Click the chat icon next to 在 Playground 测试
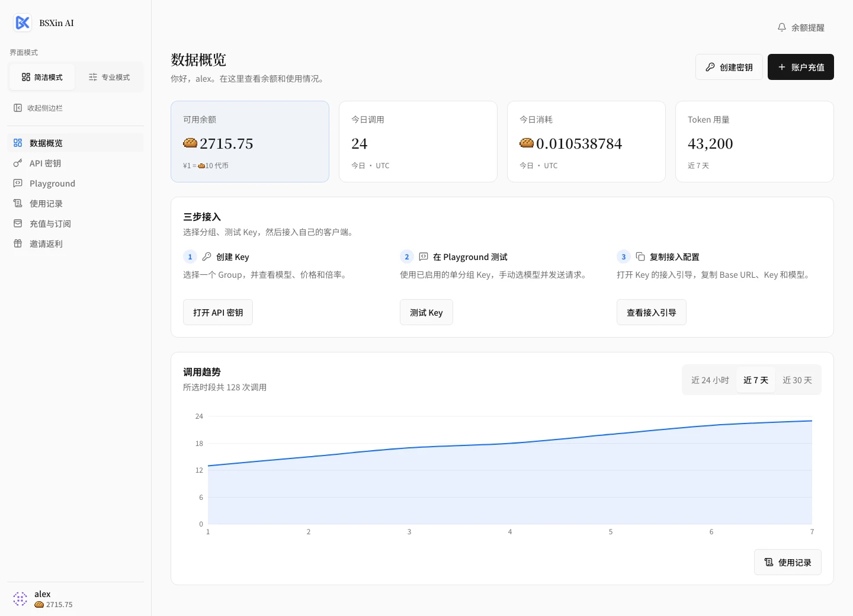Viewport: 853px width, 616px height. pos(424,256)
